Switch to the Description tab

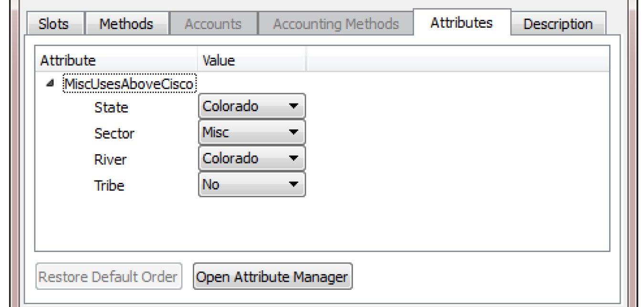pos(558,24)
